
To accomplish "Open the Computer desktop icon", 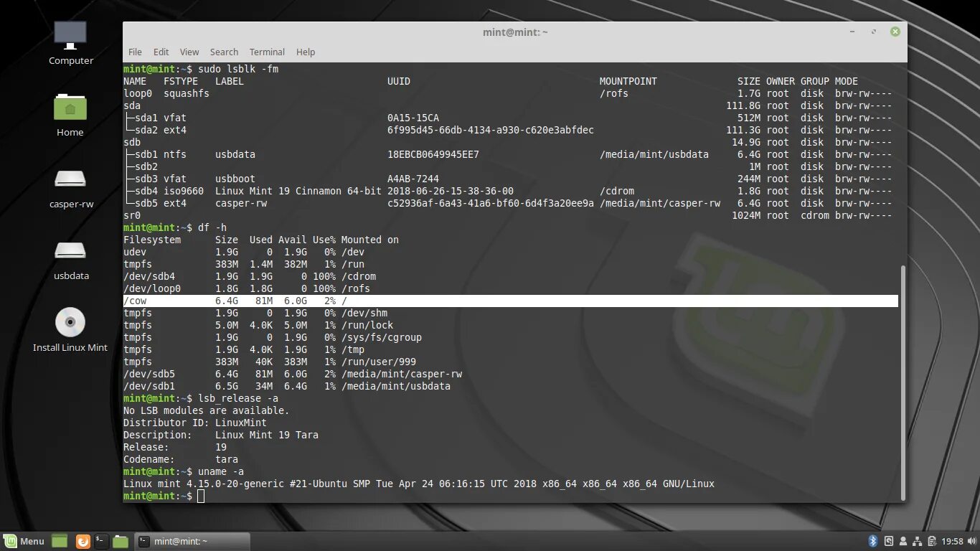I will (x=70, y=42).
